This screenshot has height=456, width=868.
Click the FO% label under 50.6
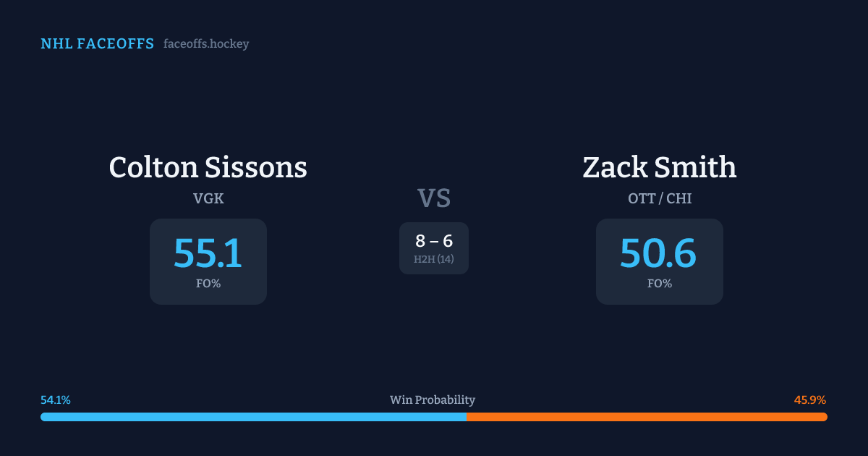coord(660,284)
